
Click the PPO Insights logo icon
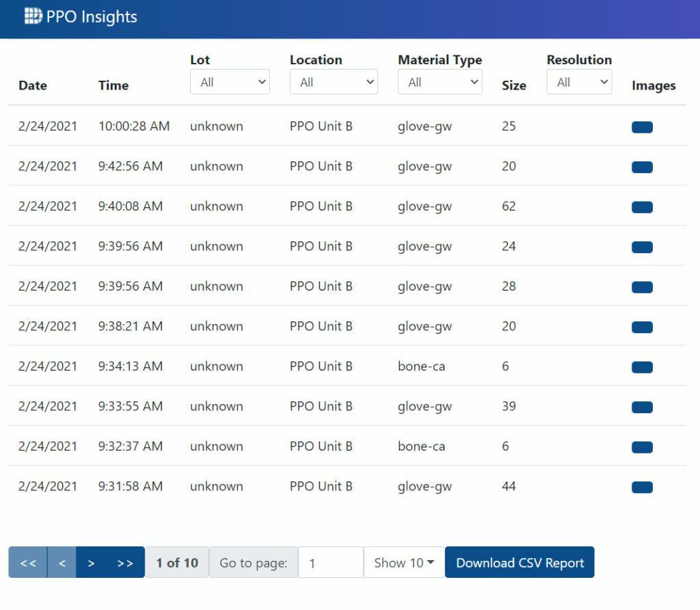click(x=33, y=16)
